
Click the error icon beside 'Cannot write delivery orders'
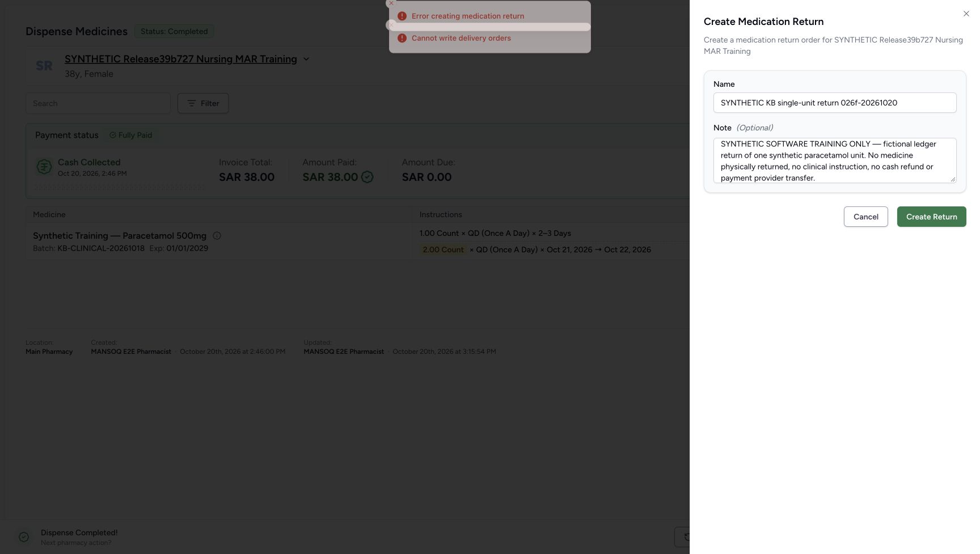pyautogui.click(x=402, y=38)
